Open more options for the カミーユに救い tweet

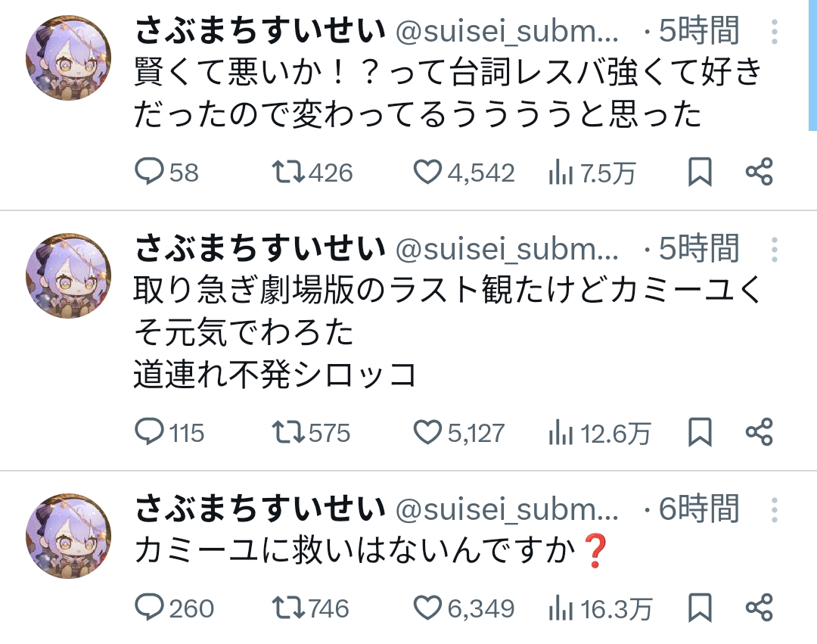[775, 510]
